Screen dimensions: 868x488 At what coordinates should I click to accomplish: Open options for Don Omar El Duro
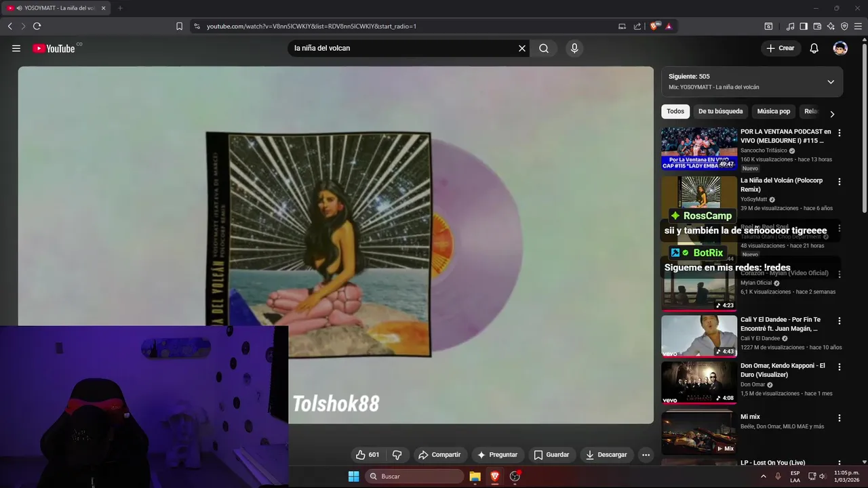pos(840,367)
